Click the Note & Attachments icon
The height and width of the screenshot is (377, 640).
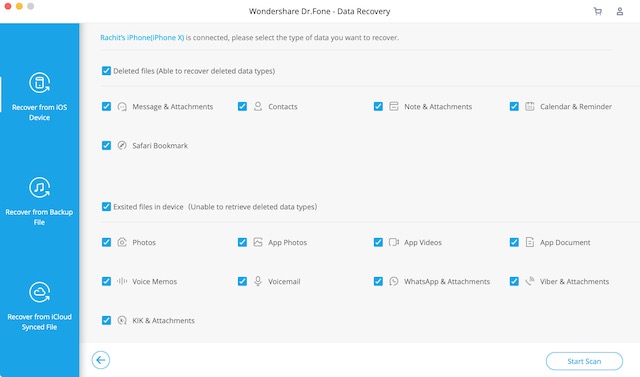click(x=394, y=106)
